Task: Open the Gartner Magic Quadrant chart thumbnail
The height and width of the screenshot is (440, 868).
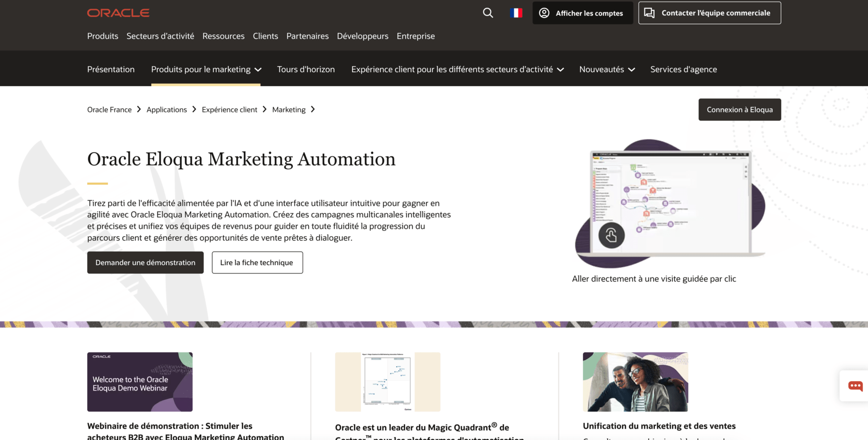Action: pyautogui.click(x=388, y=382)
